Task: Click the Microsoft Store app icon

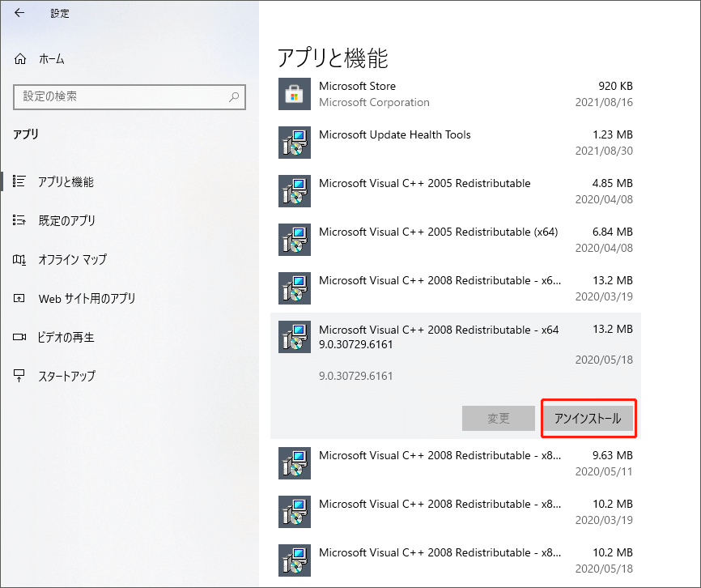Action: pyautogui.click(x=294, y=94)
